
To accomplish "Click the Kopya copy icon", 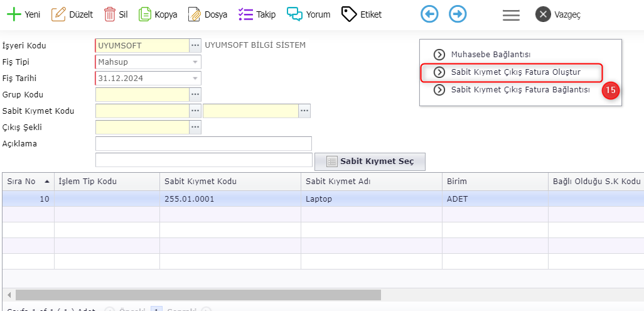I will pyautogui.click(x=145, y=14).
